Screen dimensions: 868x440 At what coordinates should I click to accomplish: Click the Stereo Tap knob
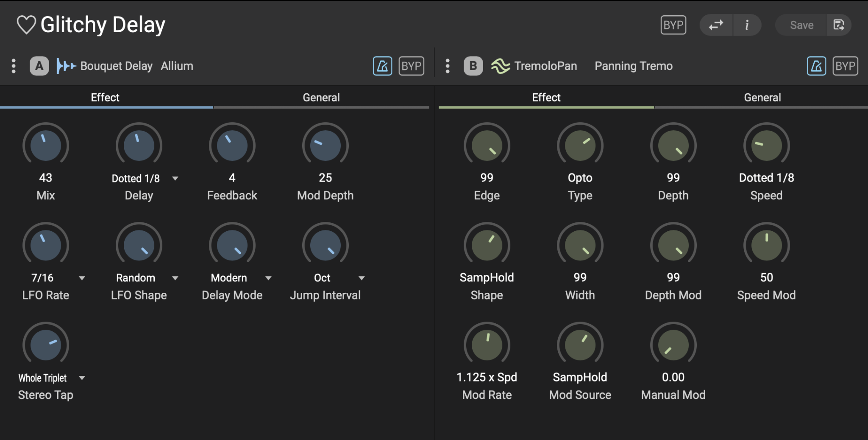click(x=46, y=345)
